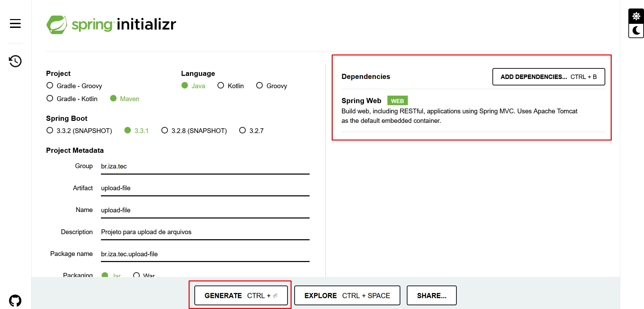Select Spring Boot 3.2.8 (SNAPSHOT)
644x309 pixels.
point(194,131)
